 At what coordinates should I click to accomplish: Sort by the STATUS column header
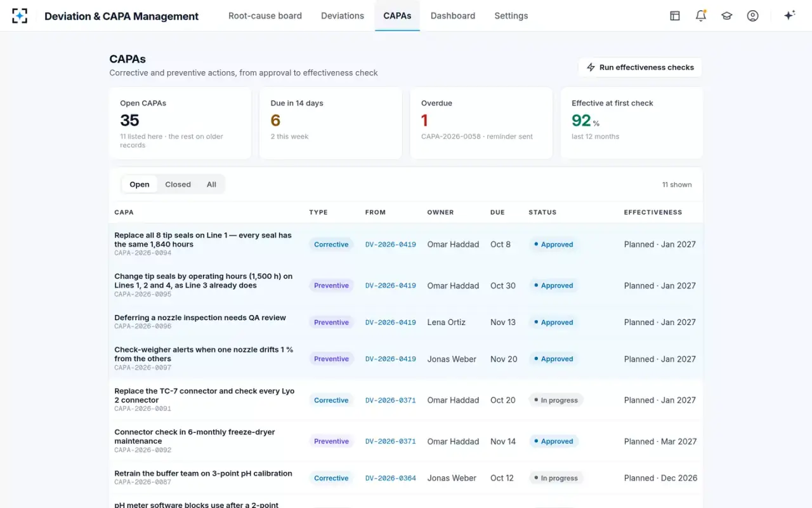(x=542, y=212)
